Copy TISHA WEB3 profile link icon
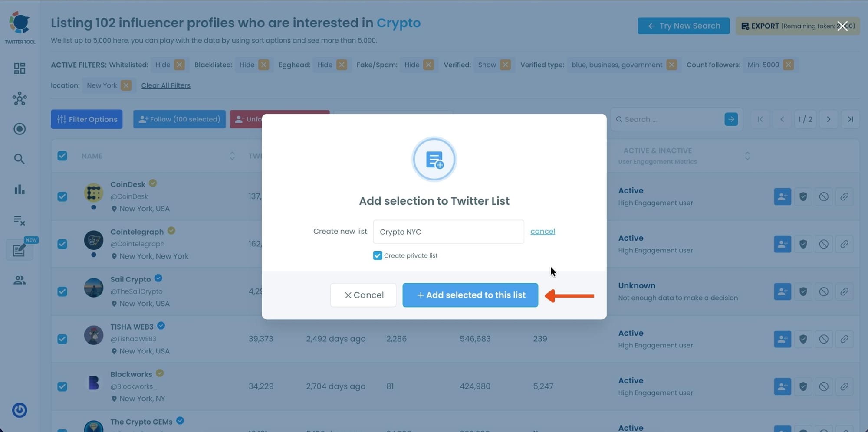 [x=845, y=339]
